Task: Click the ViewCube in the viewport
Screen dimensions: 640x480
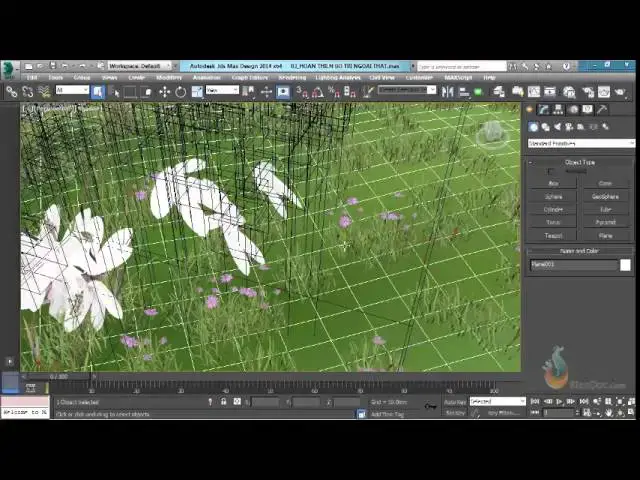Action: pyautogui.click(x=492, y=134)
